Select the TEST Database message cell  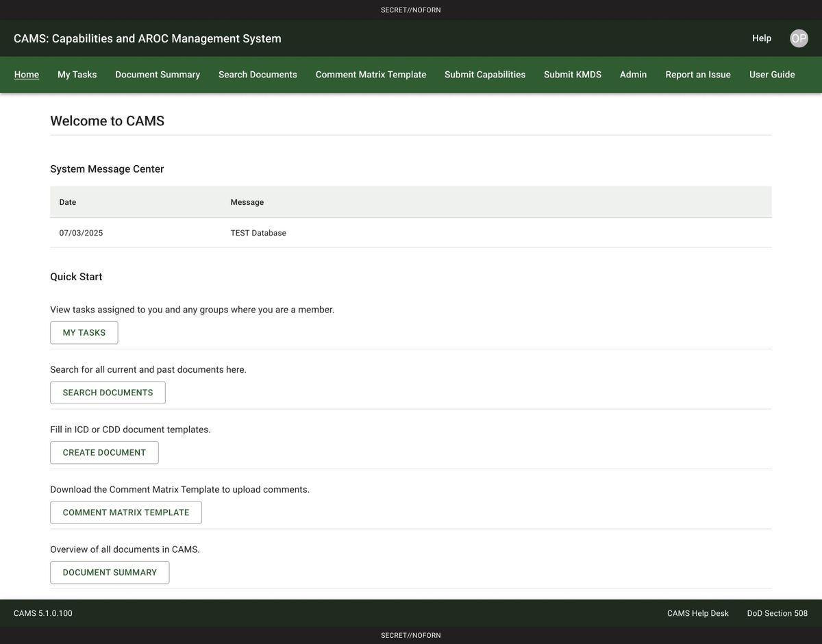tap(258, 233)
